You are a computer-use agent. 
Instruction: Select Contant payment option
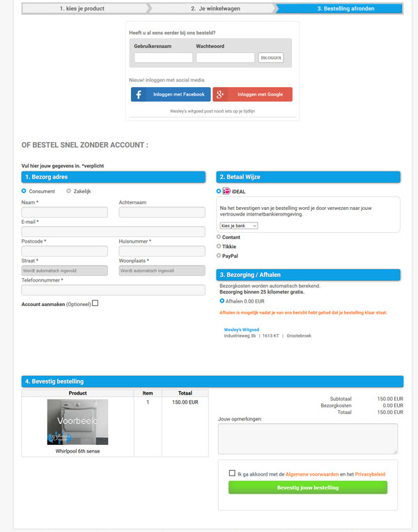[219, 237]
